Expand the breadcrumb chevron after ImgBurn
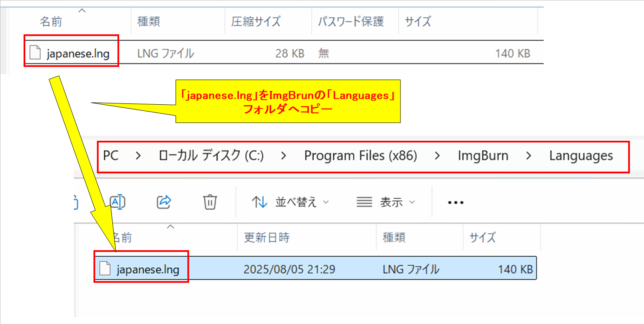Screen dimensions: 644x324 point(529,156)
